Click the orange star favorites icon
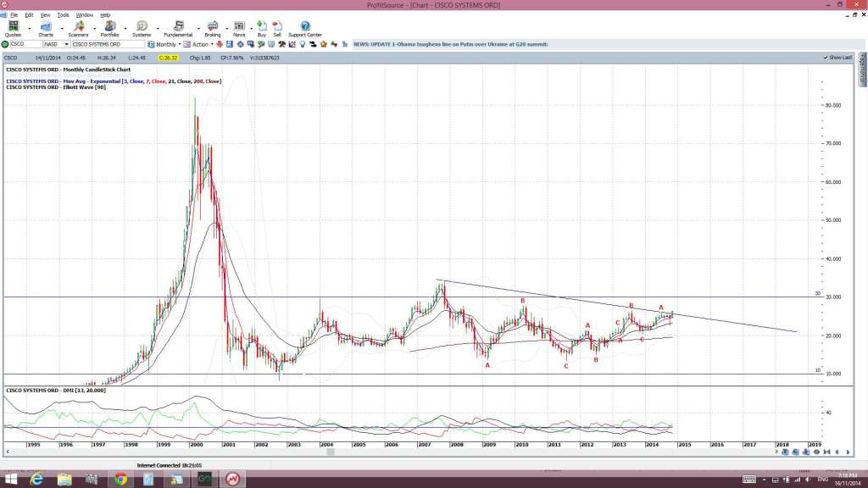868x488 pixels. point(323,44)
